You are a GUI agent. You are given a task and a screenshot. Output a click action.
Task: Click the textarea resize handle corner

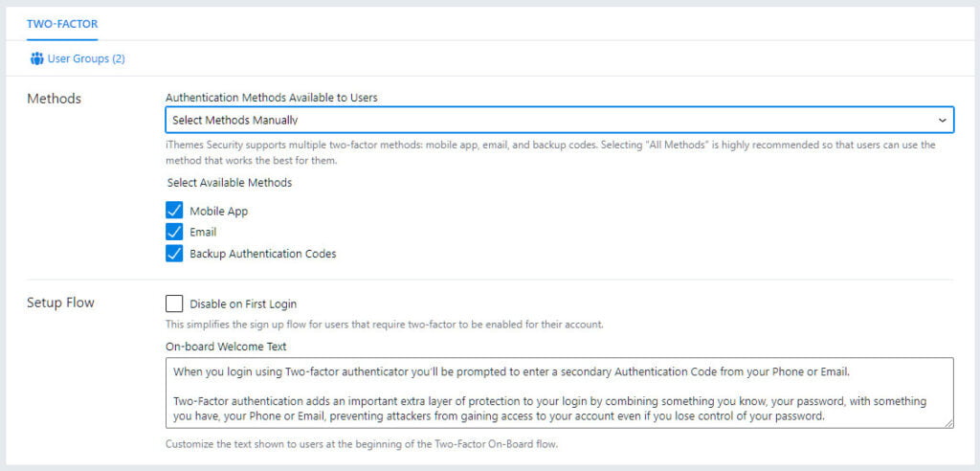[x=948, y=423]
